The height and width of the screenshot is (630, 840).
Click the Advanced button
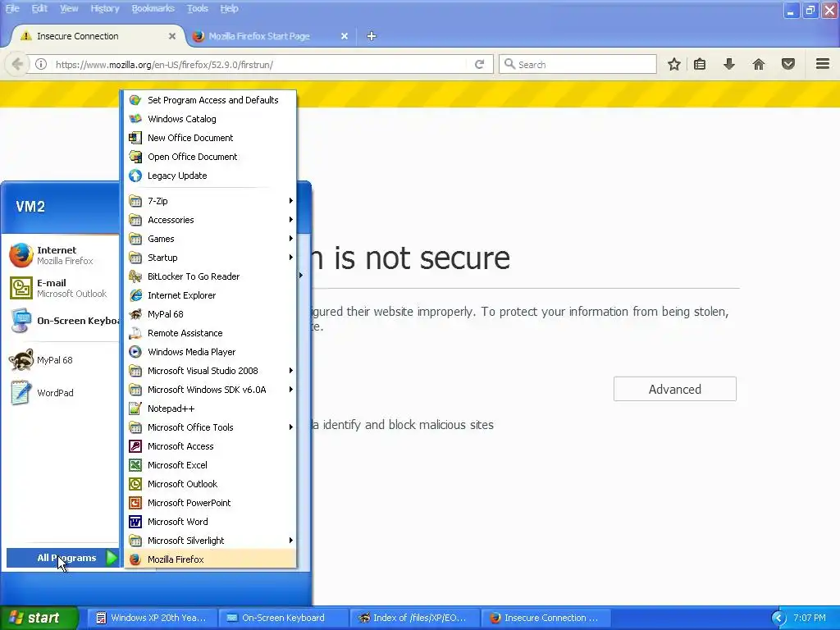pyautogui.click(x=675, y=389)
